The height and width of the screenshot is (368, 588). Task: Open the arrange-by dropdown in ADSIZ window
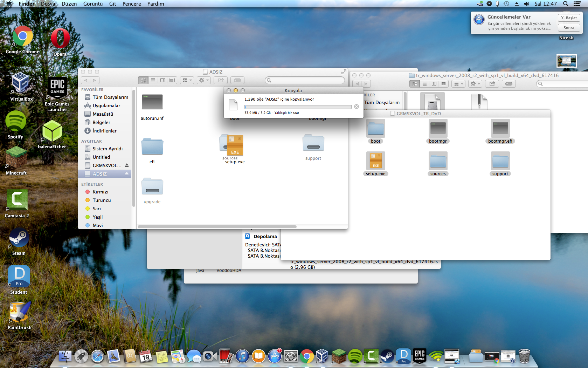pos(187,80)
